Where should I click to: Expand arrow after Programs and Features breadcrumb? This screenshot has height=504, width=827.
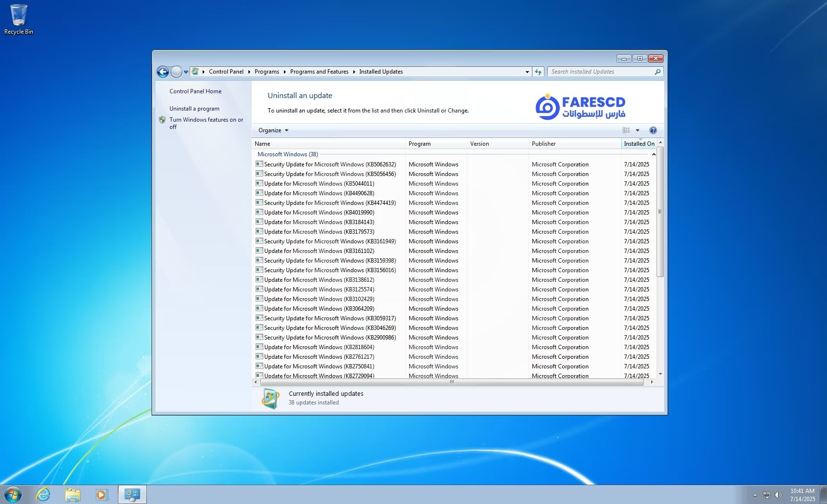tap(354, 72)
